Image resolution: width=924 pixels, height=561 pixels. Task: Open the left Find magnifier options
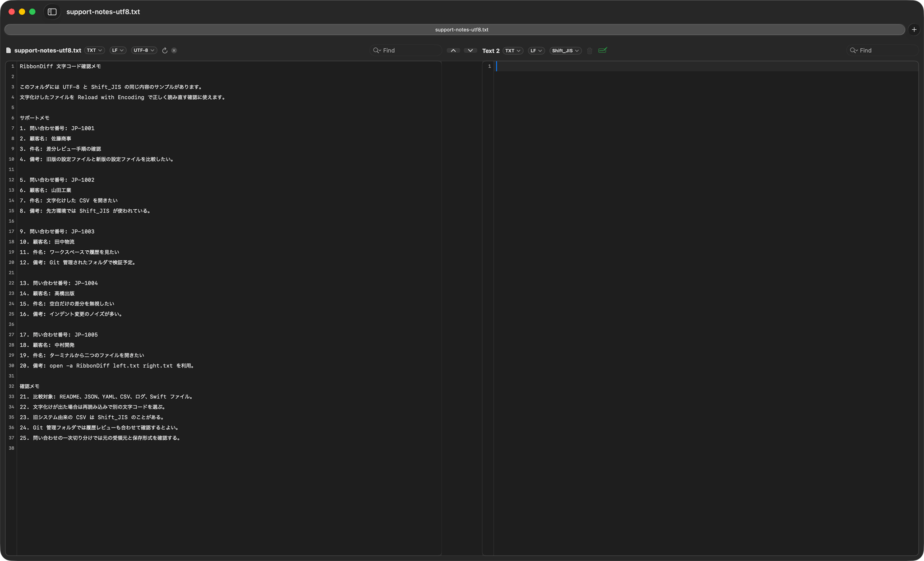pyautogui.click(x=377, y=51)
